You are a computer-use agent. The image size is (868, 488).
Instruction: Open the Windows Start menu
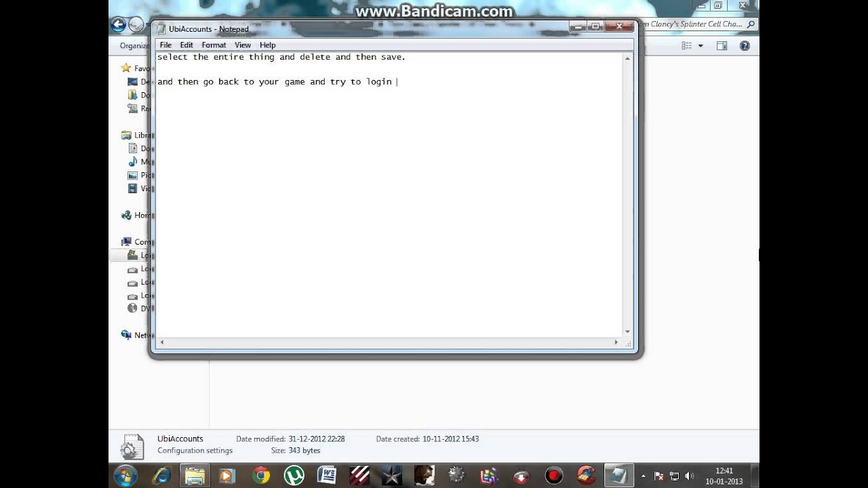[125, 475]
